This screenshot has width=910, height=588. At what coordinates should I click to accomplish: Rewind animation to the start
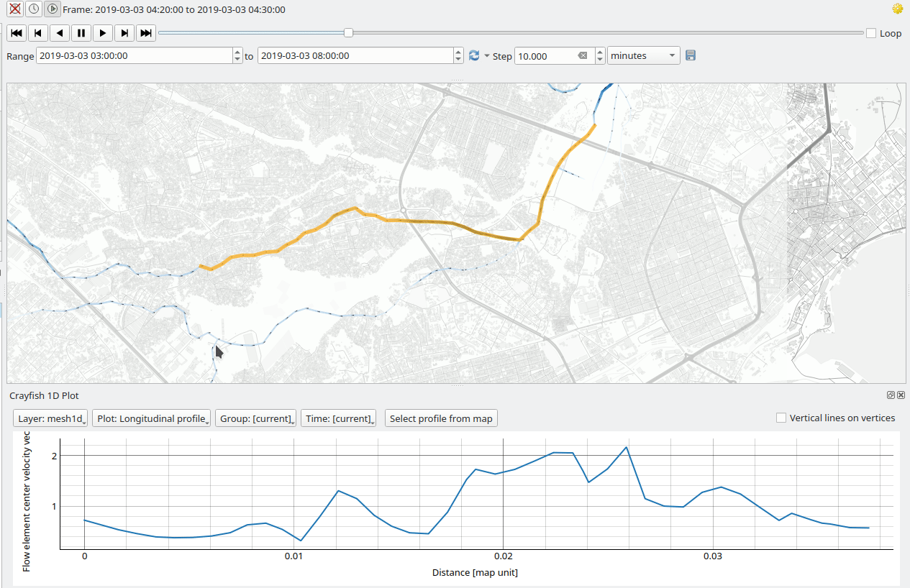point(17,33)
